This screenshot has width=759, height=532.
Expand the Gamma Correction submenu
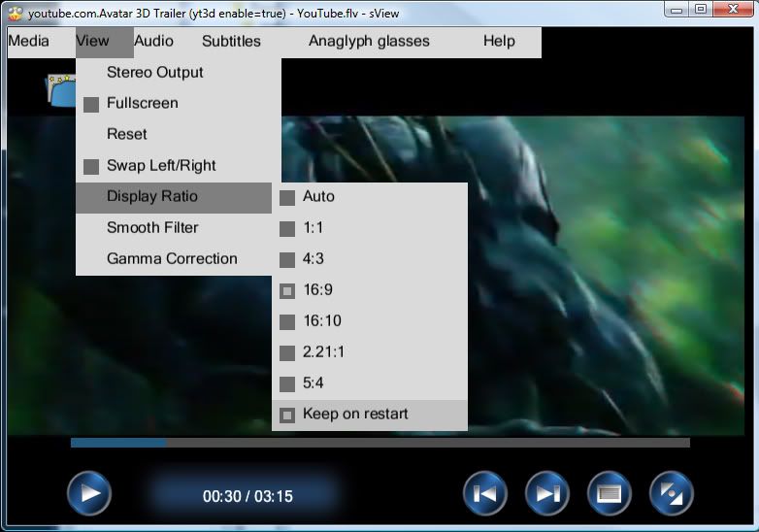click(174, 259)
